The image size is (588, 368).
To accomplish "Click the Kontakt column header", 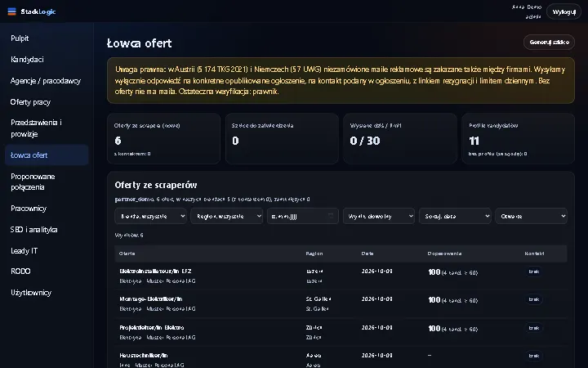I will (x=534, y=254).
